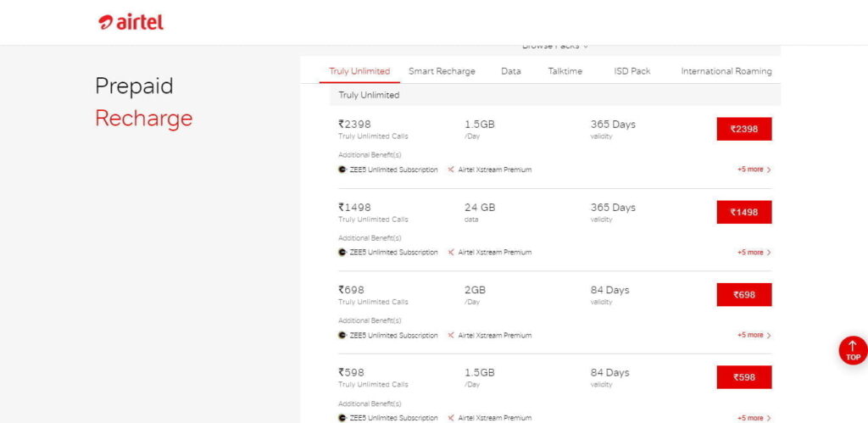Open the Talktime tab

point(565,71)
